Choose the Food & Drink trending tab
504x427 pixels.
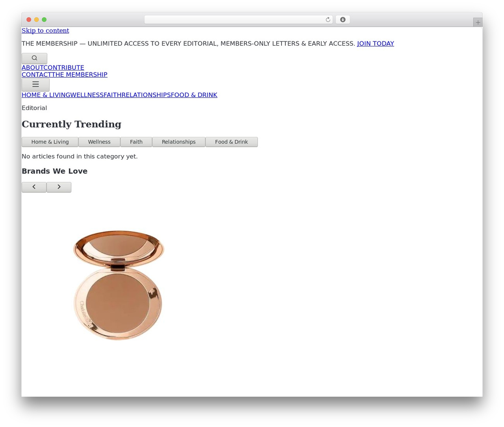(x=232, y=142)
